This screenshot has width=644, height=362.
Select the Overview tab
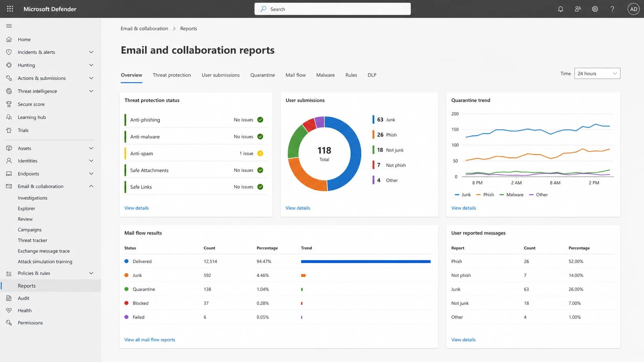click(x=131, y=75)
